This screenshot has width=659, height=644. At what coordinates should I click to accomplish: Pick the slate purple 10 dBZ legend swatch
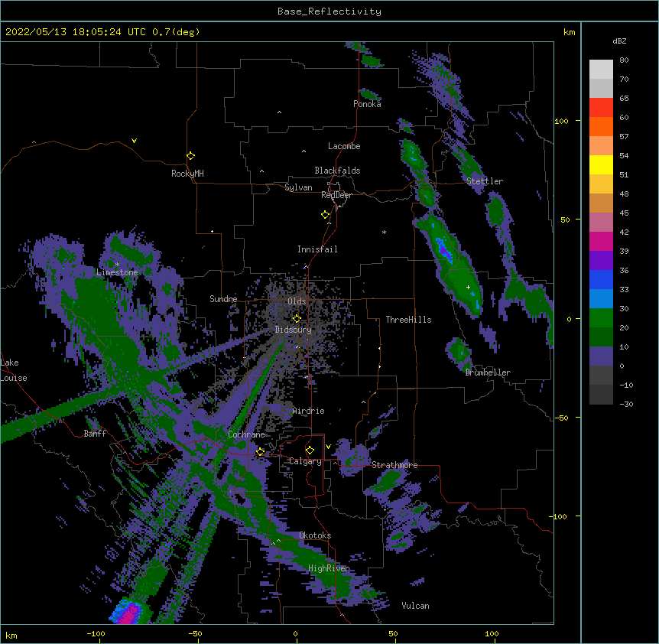(x=601, y=356)
